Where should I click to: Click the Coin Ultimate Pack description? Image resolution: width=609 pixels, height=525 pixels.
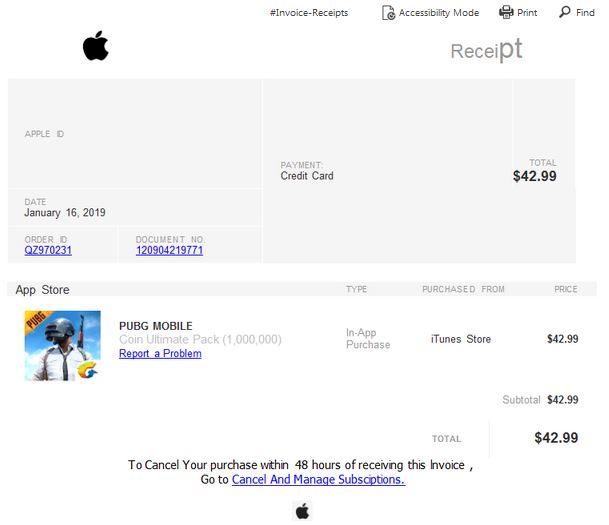click(200, 339)
